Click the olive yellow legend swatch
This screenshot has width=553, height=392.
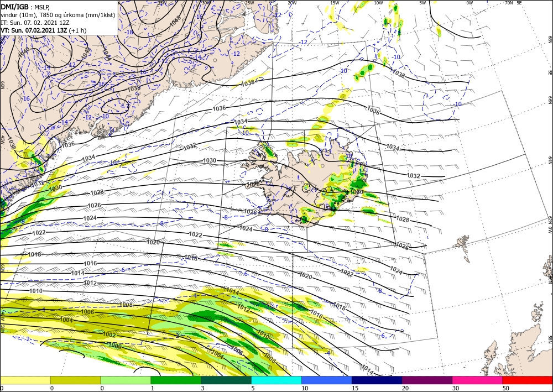pos(75,380)
